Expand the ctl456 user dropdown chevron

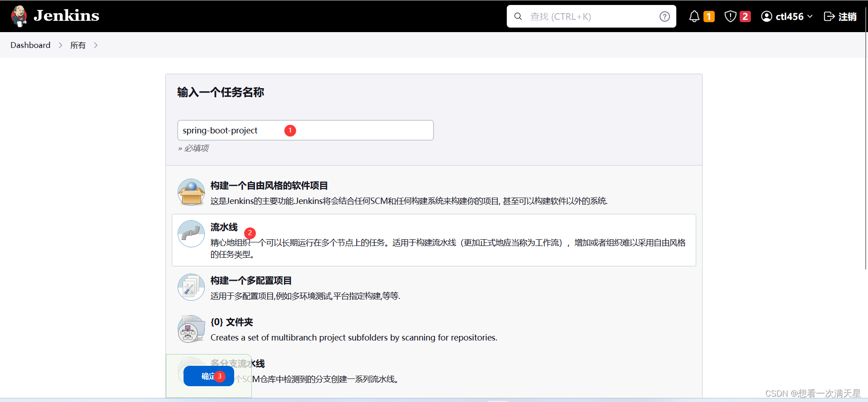click(810, 16)
